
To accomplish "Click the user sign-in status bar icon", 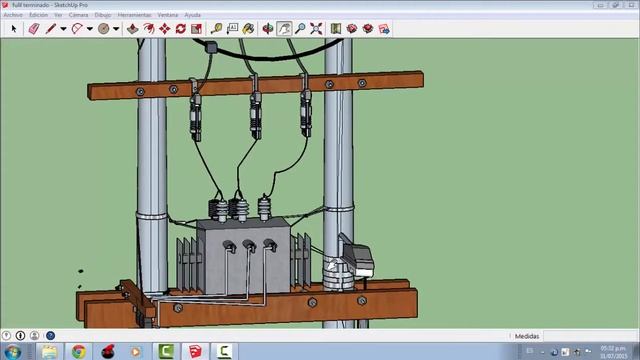I will point(35,336).
